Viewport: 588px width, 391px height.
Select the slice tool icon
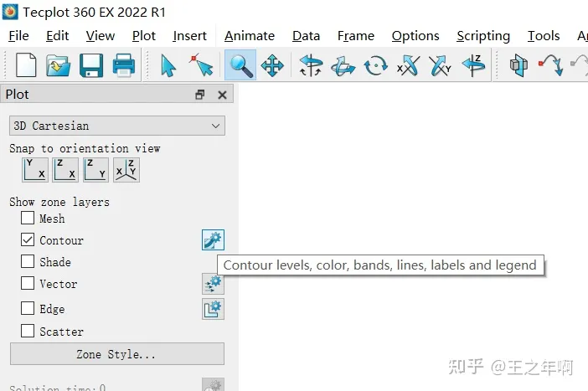[518, 65]
